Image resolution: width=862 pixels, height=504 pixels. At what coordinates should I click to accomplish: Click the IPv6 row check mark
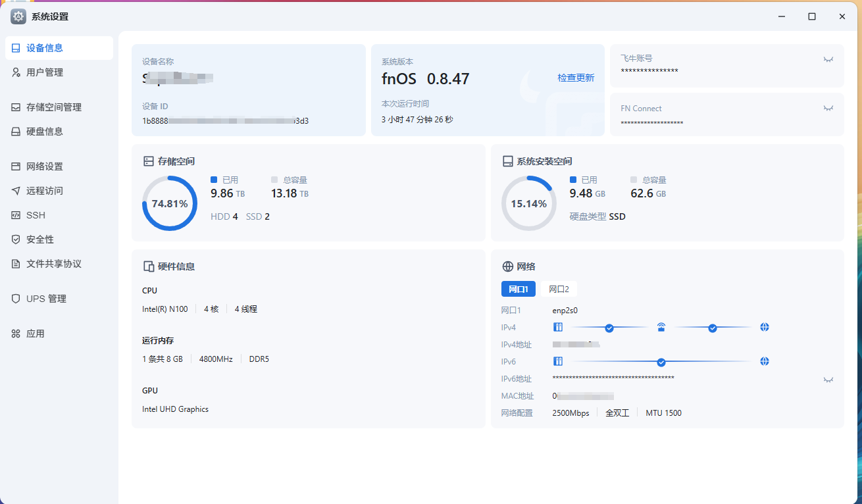661,362
